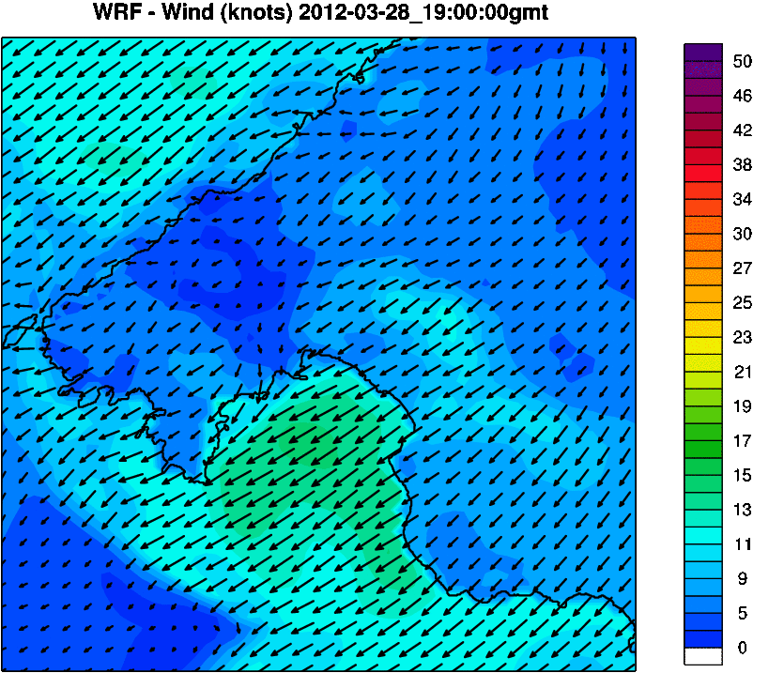Click the wind vector map plot
784x673 pixels.
(x=318, y=354)
